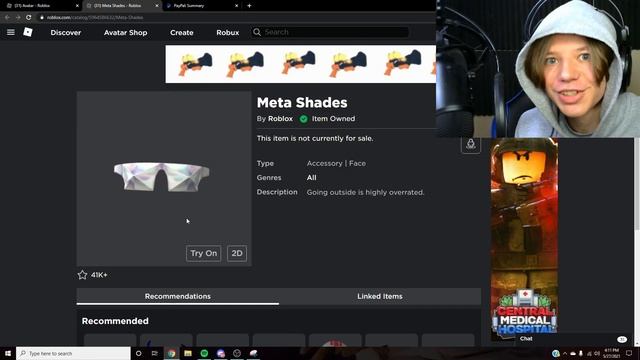Show hidden system tray icons
The height and width of the screenshot is (360, 640).
click(565, 353)
